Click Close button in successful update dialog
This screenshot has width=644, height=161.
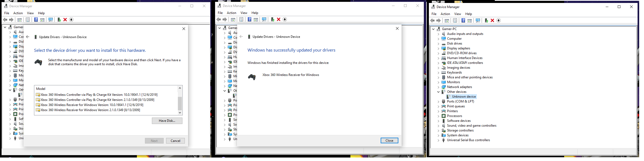point(390,141)
